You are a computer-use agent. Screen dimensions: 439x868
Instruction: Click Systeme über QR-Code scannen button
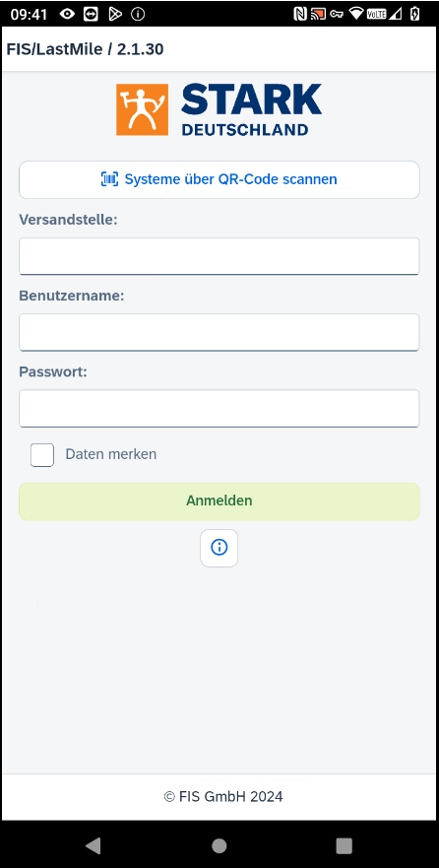219,180
